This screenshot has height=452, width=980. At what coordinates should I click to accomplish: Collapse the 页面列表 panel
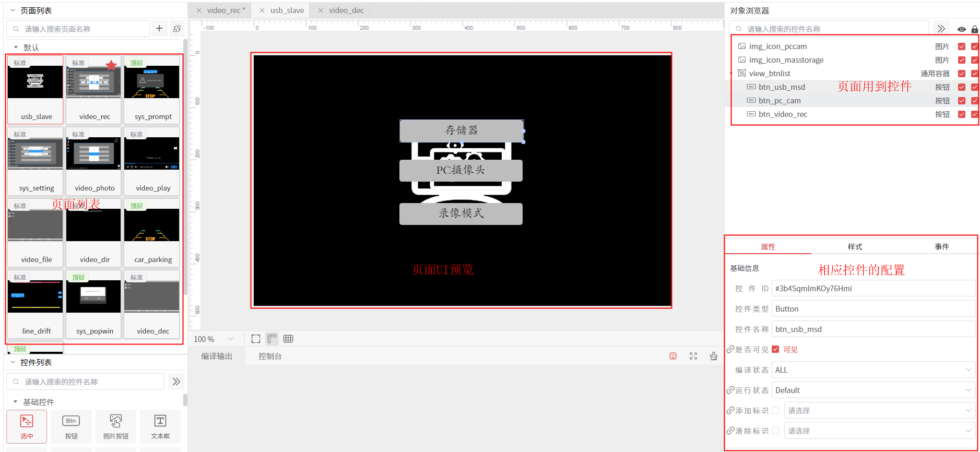(x=13, y=10)
